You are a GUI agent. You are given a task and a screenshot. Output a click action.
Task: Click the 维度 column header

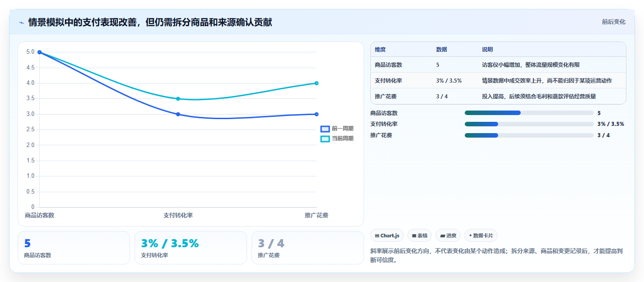pos(380,50)
